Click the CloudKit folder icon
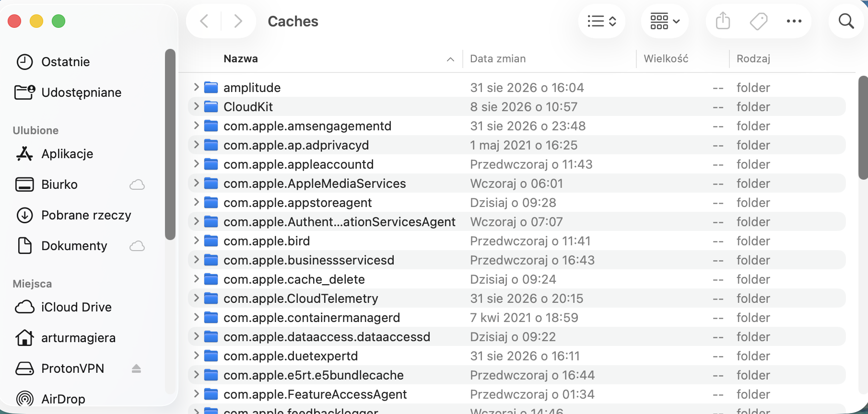868x414 pixels. pyautogui.click(x=211, y=106)
